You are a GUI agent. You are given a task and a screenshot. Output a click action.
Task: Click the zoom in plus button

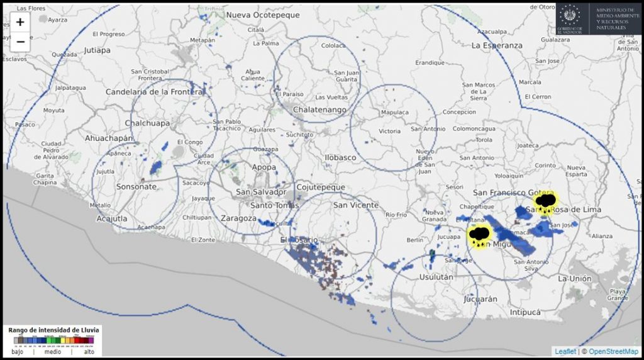click(20, 22)
